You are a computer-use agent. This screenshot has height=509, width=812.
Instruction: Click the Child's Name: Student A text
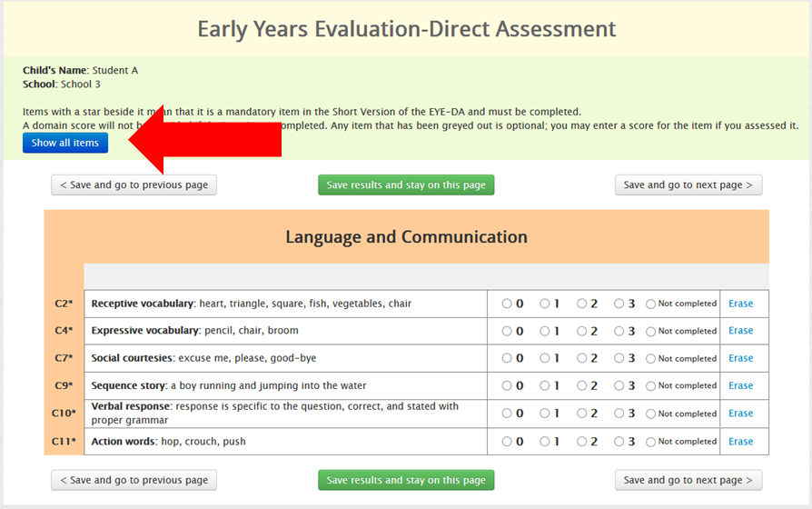coord(80,71)
